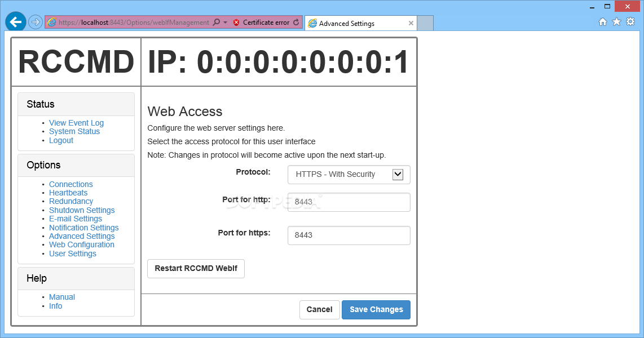The width and height of the screenshot is (644, 338).
Task: Click the RCCMD logo title
Action: click(76, 62)
